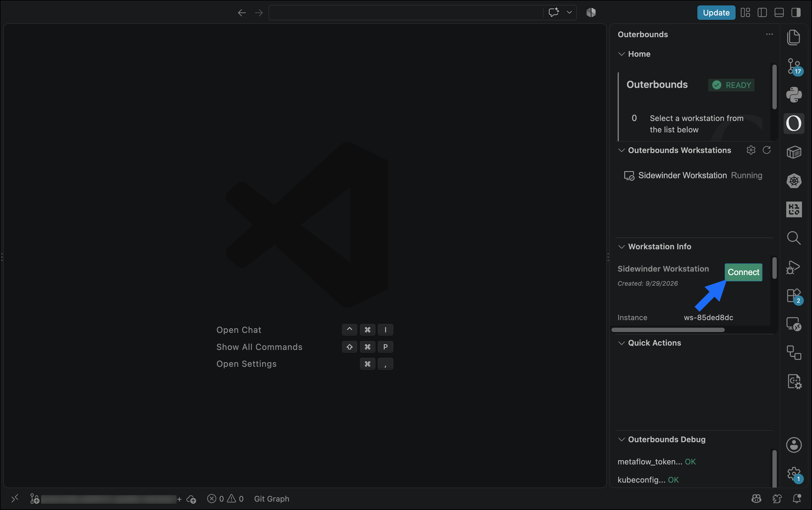
Task: Select the Sidewinder Workstation Running row
Action: pos(693,176)
